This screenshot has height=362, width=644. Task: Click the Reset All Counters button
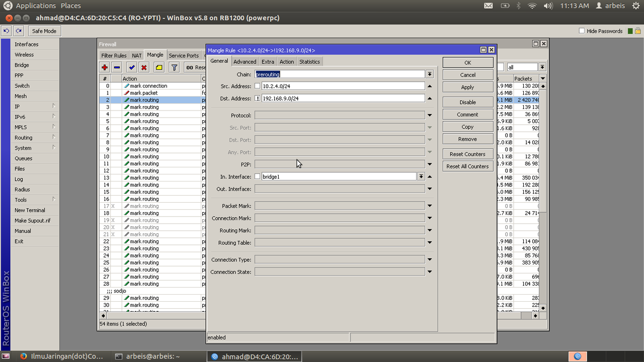468,166
